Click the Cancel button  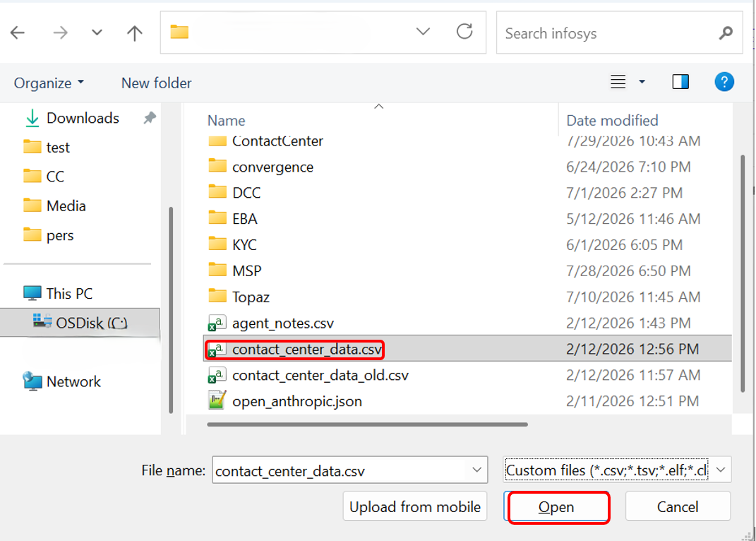[x=678, y=506]
